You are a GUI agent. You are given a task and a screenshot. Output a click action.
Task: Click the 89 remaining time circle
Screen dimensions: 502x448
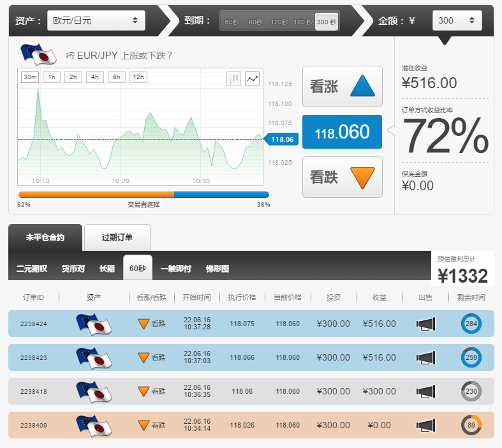click(471, 425)
